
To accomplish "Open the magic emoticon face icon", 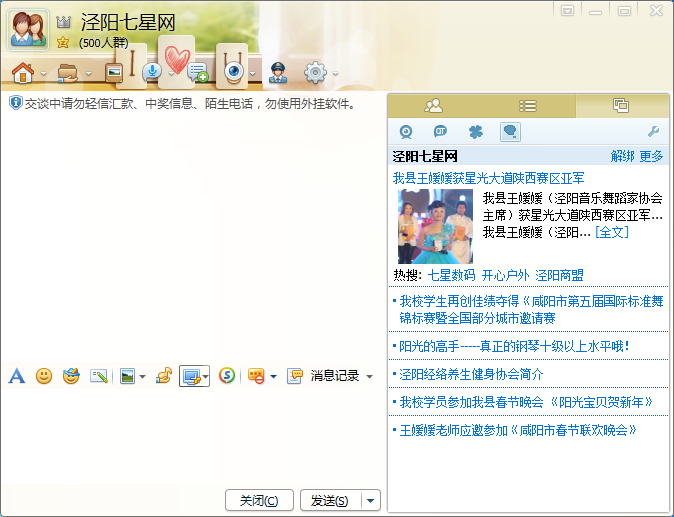I will 71,376.
